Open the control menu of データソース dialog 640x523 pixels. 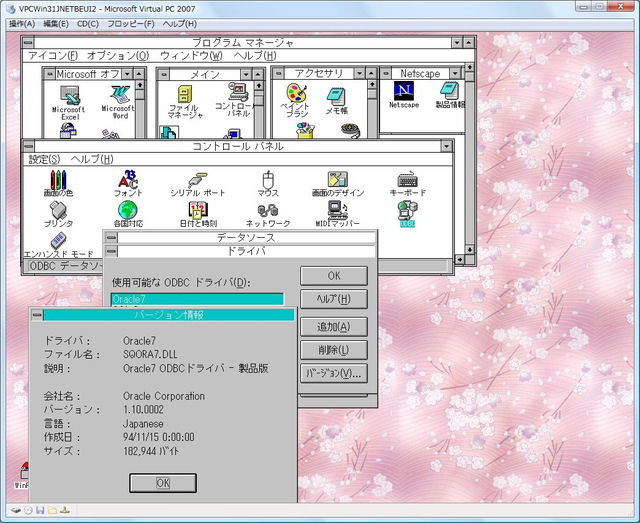click(x=111, y=237)
